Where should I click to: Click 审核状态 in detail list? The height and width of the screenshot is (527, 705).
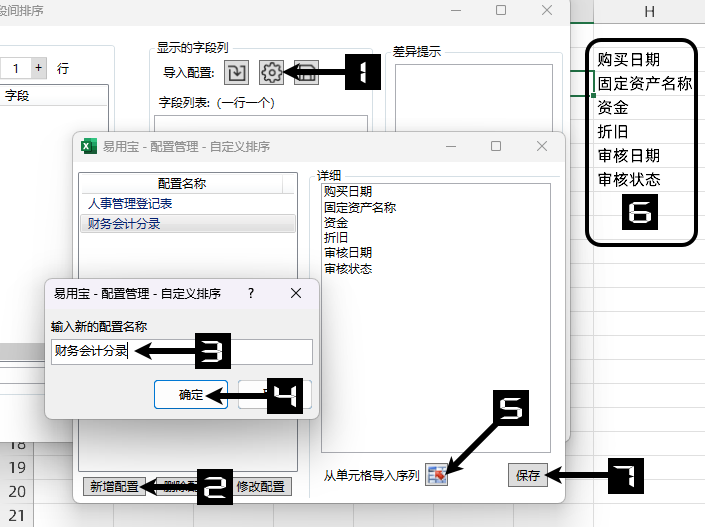pos(348,269)
